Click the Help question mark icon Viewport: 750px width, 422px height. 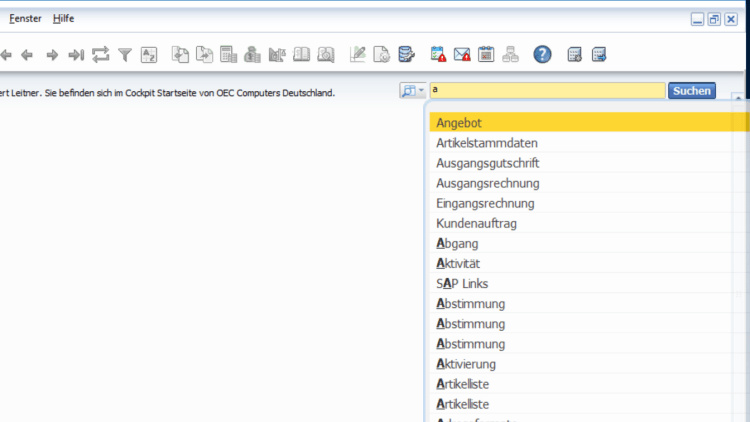click(x=542, y=55)
